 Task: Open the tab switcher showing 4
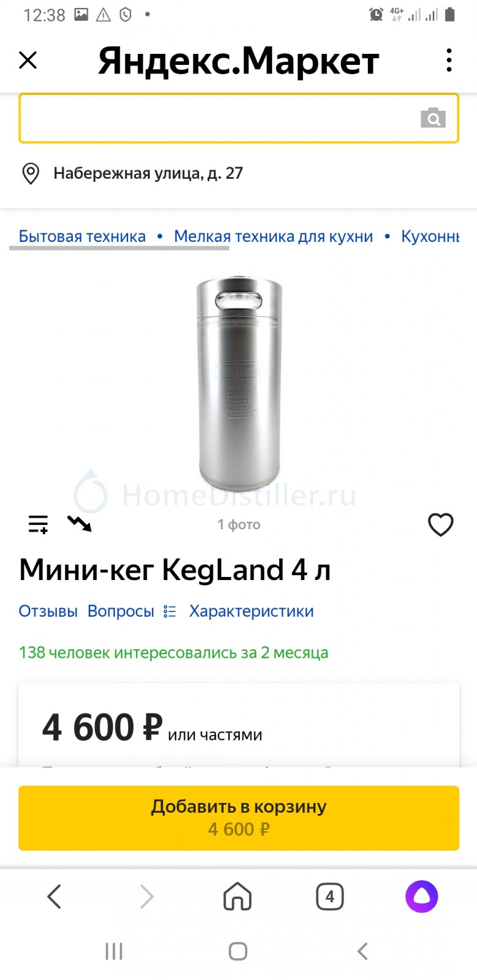point(330,897)
